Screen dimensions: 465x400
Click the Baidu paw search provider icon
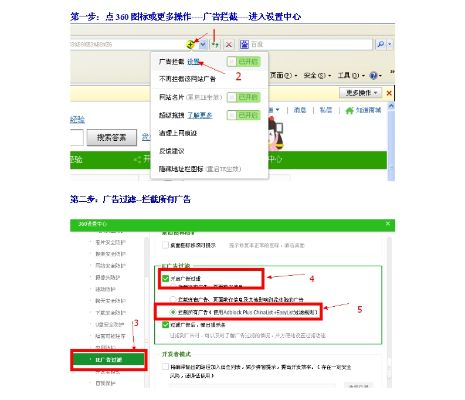[x=244, y=44]
